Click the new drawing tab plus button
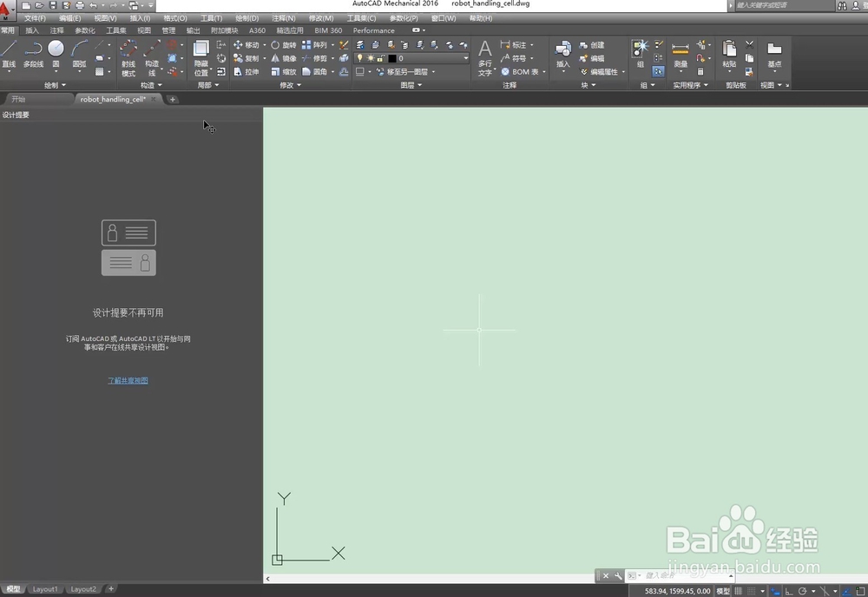This screenshot has height=597, width=868. [173, 100]
